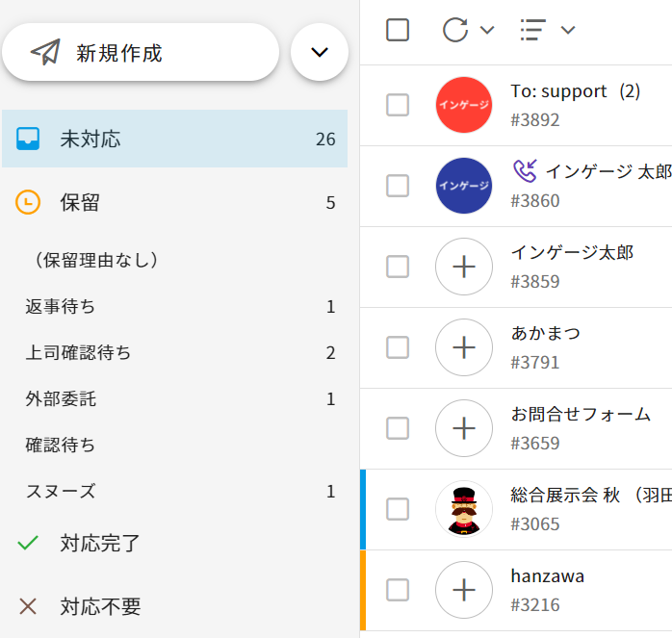This screenshot has height=638, width=672.
Task: Click the plus avatar beside インゲージ太郎 #3859
Action: [464, 267]
